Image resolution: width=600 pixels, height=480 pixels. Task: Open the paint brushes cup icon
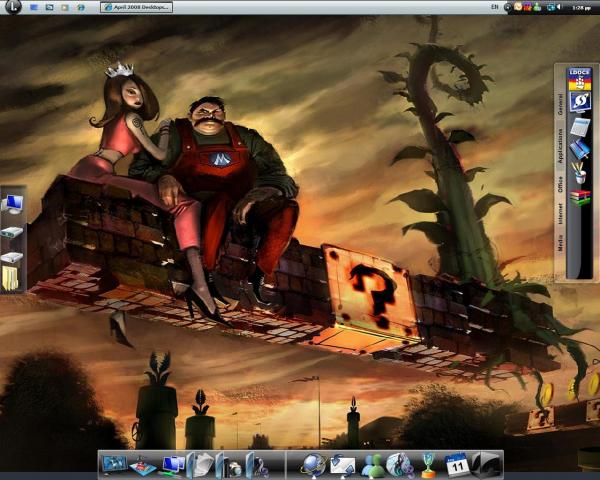[x=579, y=173]
